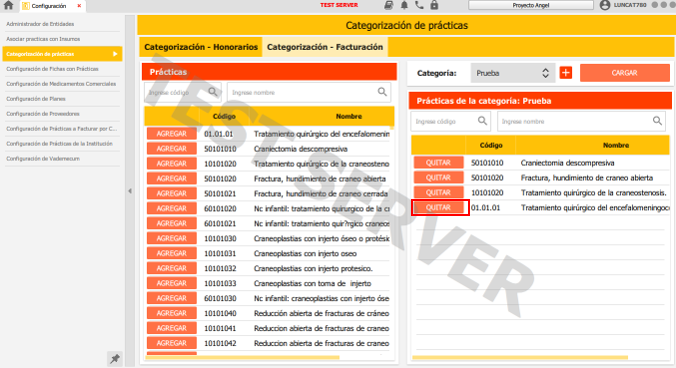
Task: Click Nombre header in category table
Action: click(616, 145)
